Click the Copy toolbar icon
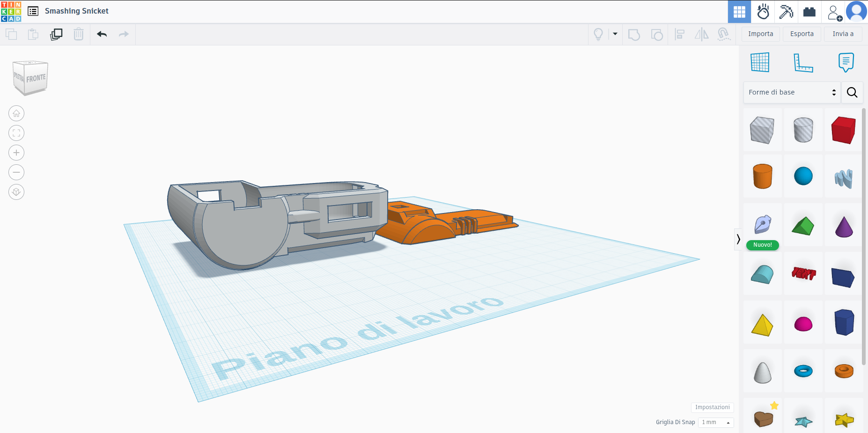 pyautogui.click(x=11, y=34)
